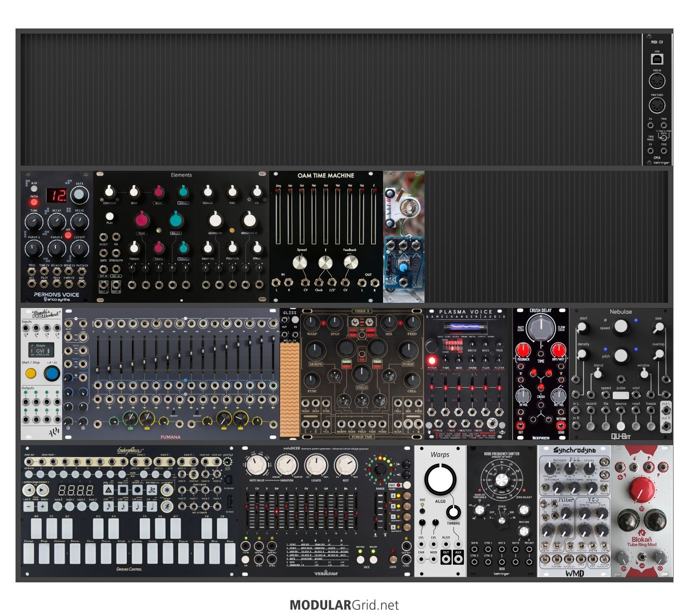Select the pitch knob on Nebulae

tap(621, 355)
